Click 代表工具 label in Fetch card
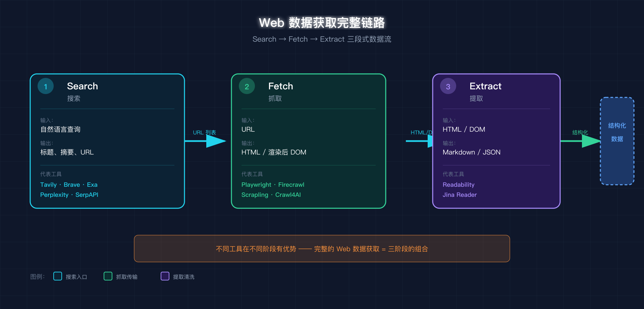The width and height of the screenshot is (644, 309). coord(252,174)
